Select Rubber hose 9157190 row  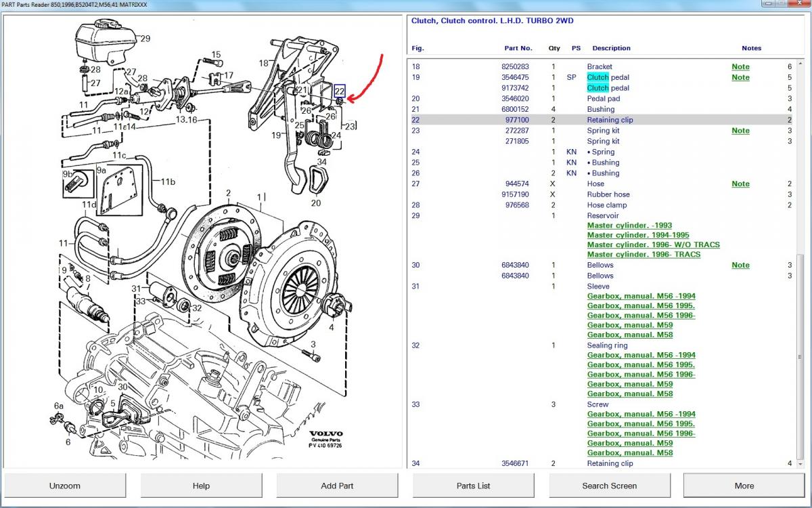602,194
